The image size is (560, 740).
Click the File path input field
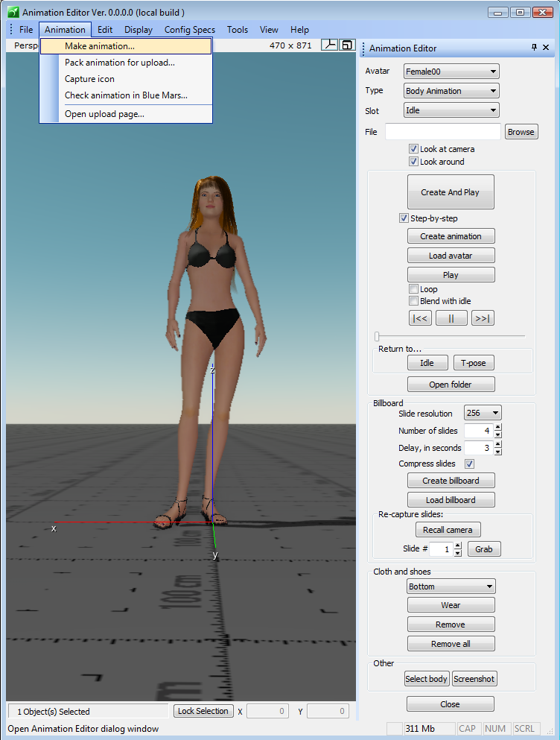click(442, 132)
